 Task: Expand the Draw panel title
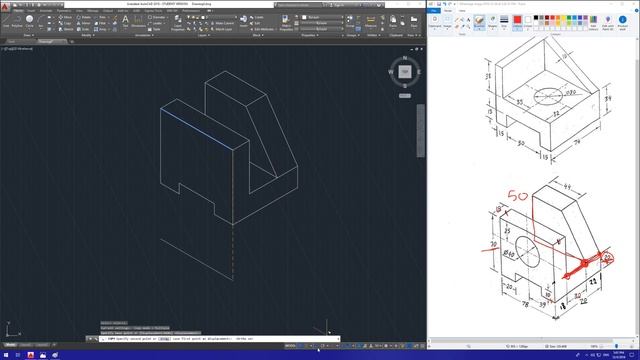(x=28, y=35)
